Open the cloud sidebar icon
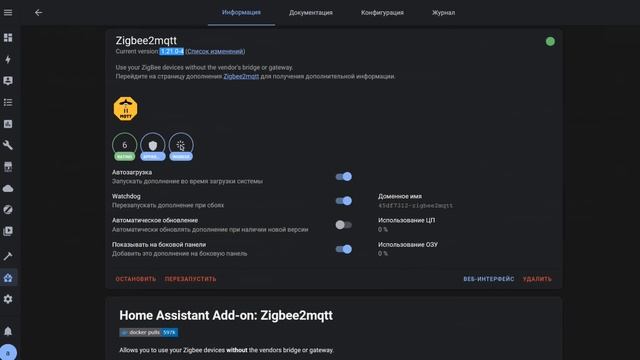Image resolution: width=640 pixels, height=360 pixels. click(8, 189)
